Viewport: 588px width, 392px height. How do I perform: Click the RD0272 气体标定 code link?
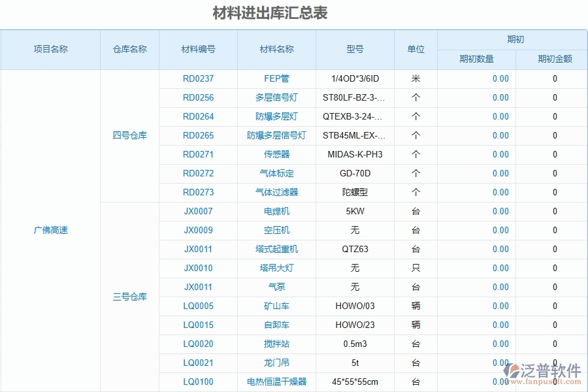[197, 173]
